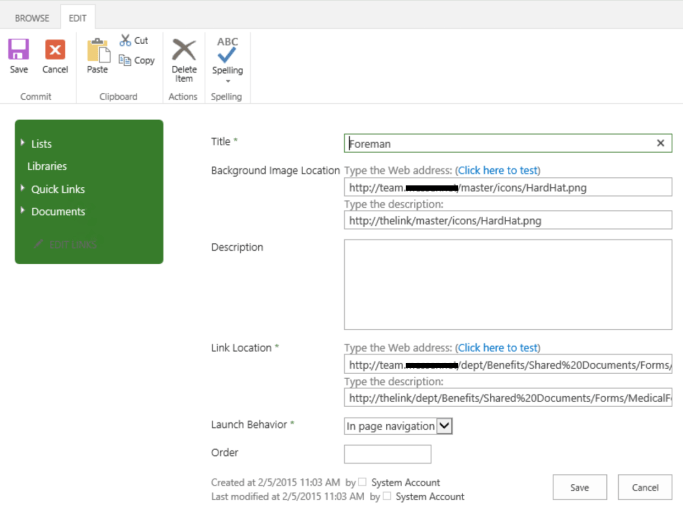Edit the Link Location description field
The width and height of the screenshot is (683, 506).
(508, 398)
